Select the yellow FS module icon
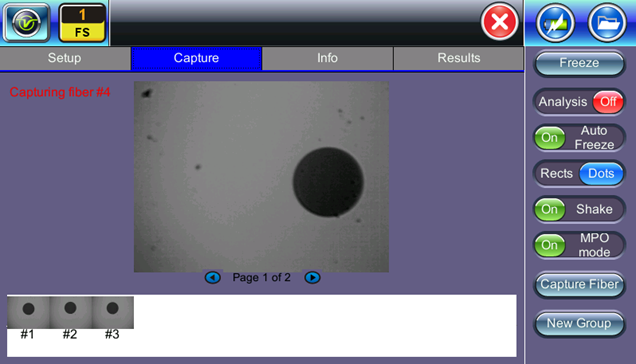636x364 pixels. pyautogui.click(x=82, y=23)
